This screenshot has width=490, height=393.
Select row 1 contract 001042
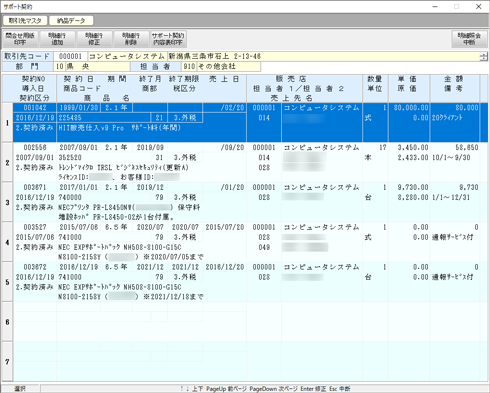click(35, 108)
